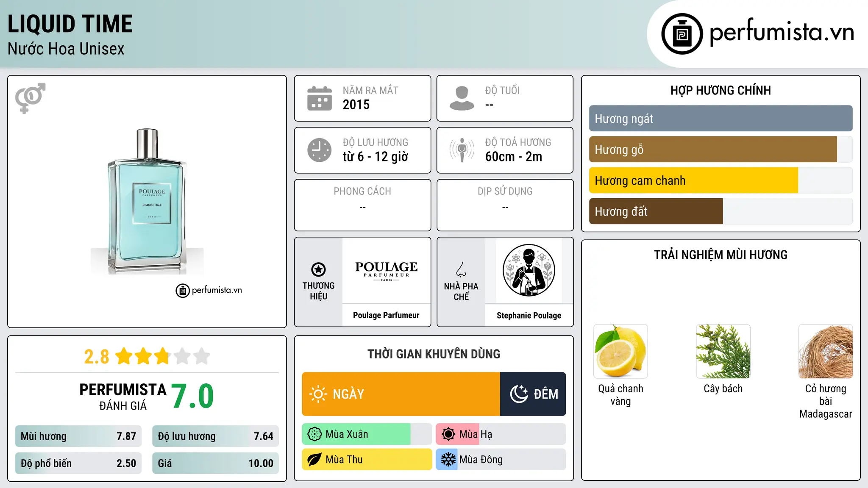
Task: Click the unisex gender symbol icon
Action: 30,98
